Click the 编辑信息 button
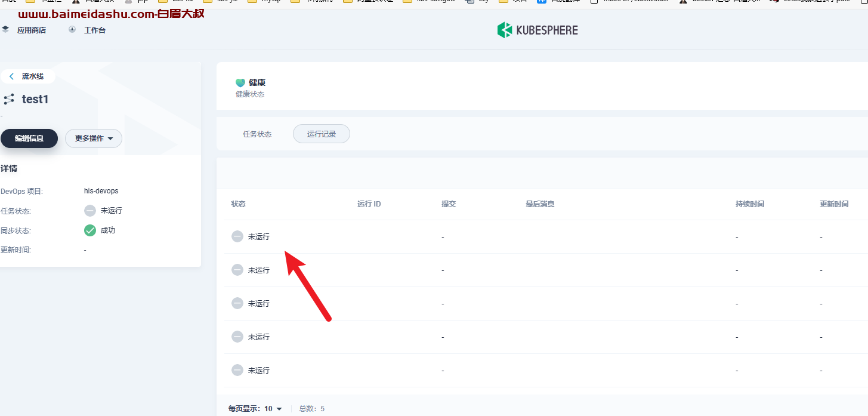The width and height of the screenshot is (868, 416). point(29,138)
